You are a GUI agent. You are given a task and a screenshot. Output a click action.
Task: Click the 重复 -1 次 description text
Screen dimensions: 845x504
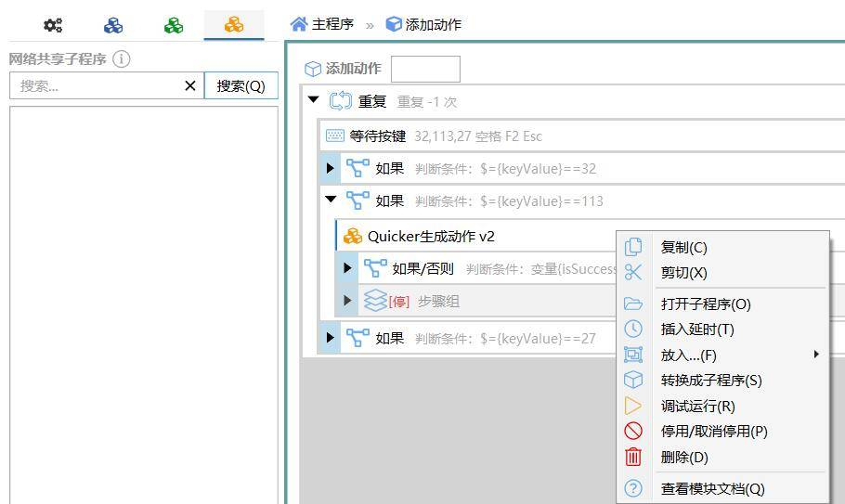(x=427, y=102)
